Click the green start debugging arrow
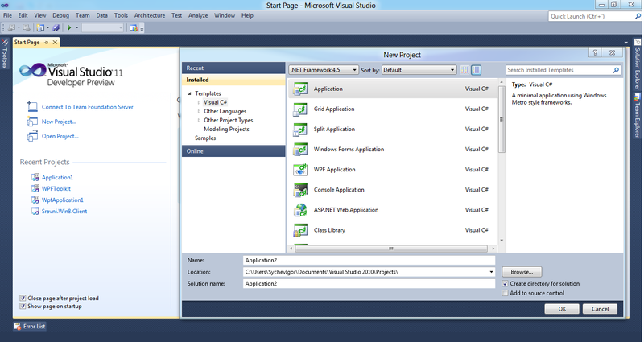 coord(69,27)
